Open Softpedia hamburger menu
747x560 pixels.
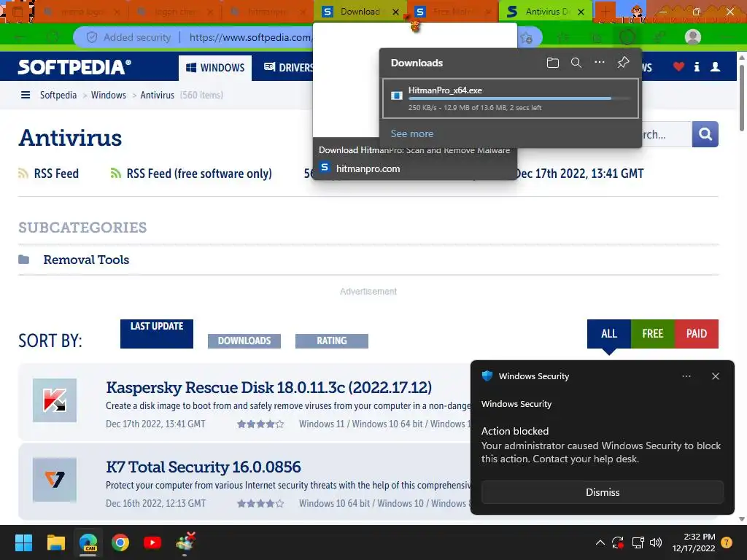pos(26,95)
